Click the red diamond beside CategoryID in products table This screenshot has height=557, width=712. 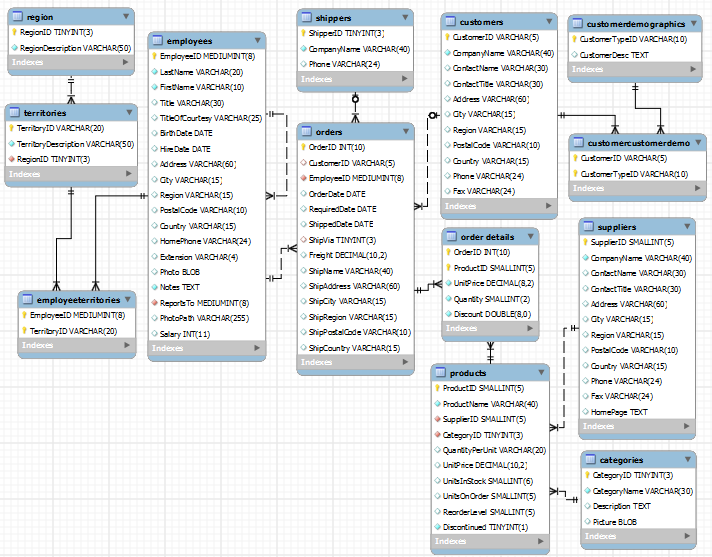click(x=438, y=435)
